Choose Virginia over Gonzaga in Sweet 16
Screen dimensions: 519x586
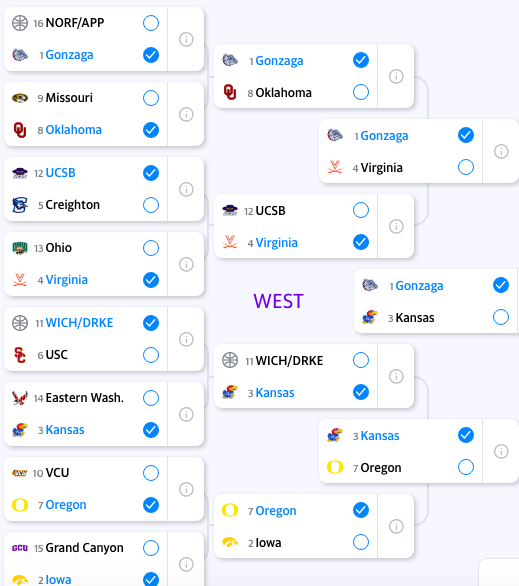(x=466, y=167)
